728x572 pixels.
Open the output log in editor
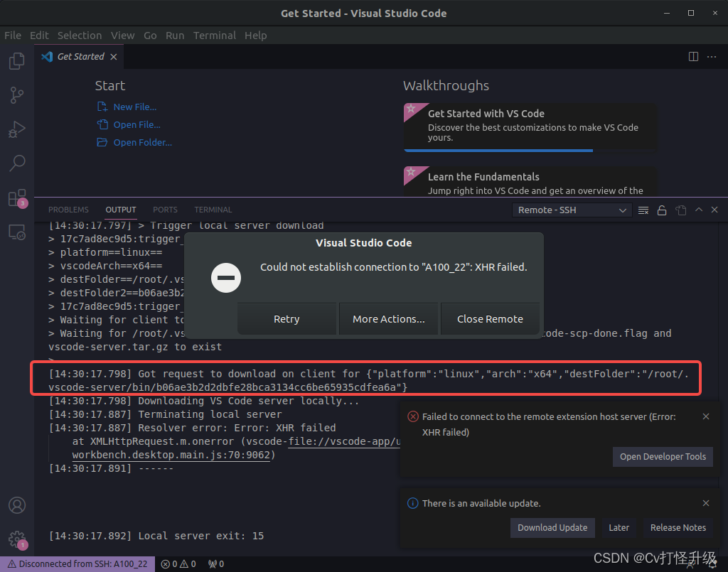click(x=680, y=210)
